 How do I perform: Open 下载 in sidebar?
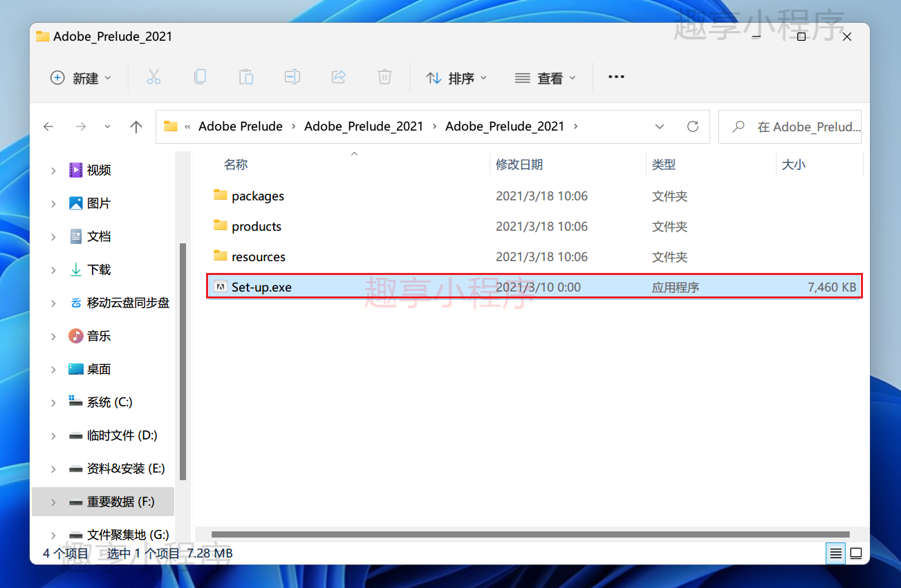(99, 269)
